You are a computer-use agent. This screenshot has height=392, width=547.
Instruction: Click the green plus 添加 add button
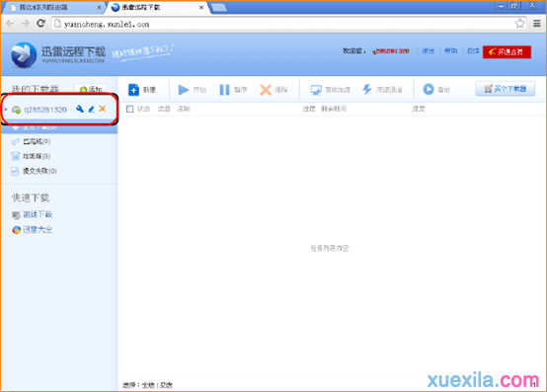click(91, 89)
